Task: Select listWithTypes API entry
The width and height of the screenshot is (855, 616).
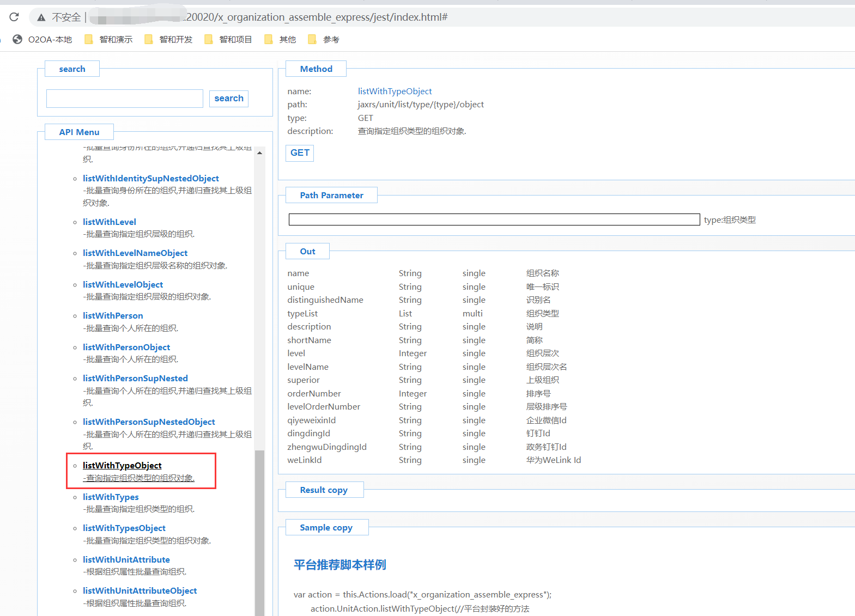Action: (111, 497)
